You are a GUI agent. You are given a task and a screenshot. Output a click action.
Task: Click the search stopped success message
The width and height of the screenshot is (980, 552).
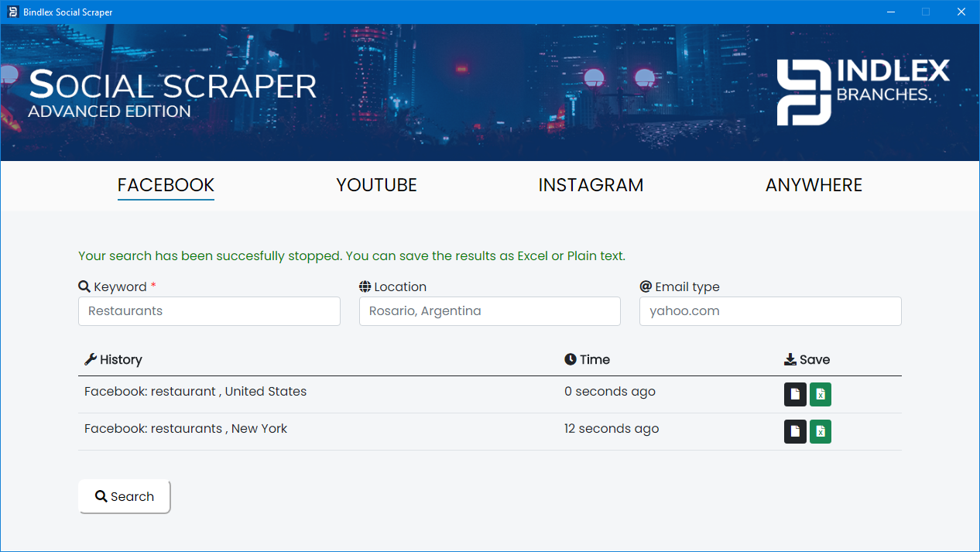(x=351, y=255)
